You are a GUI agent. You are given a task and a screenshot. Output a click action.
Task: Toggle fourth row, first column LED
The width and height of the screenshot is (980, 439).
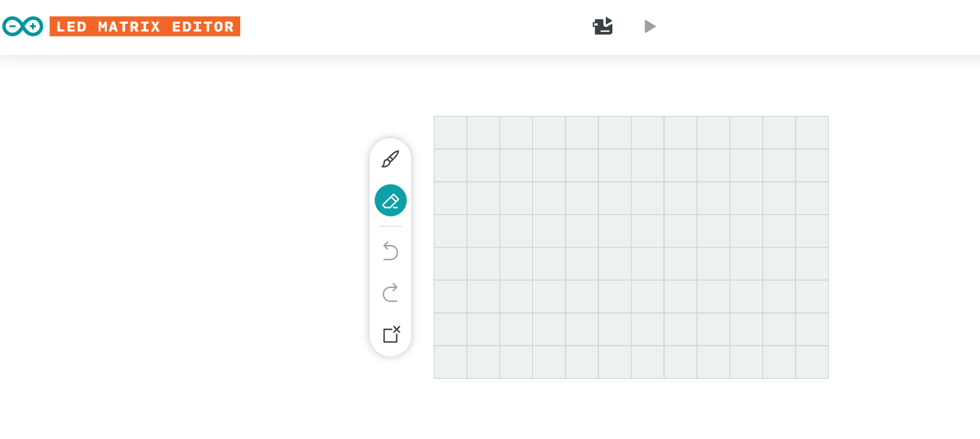coord(450,231)
